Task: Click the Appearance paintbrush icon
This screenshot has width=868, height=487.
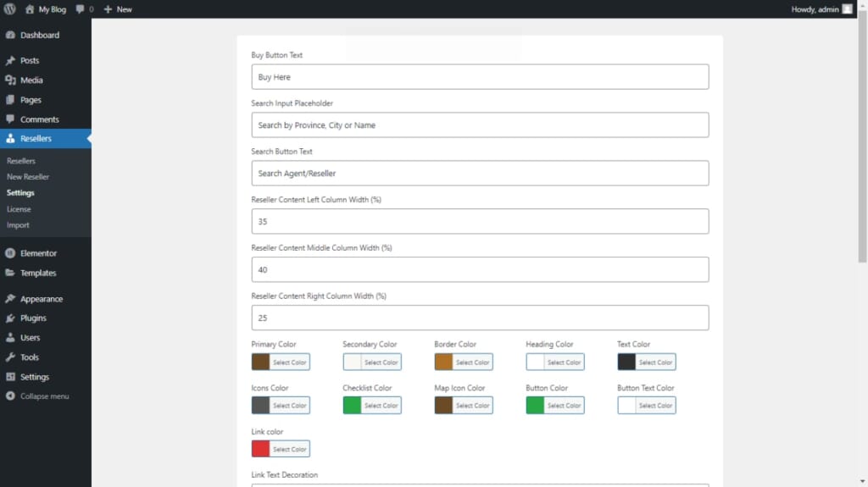Action: coord(10,299)
